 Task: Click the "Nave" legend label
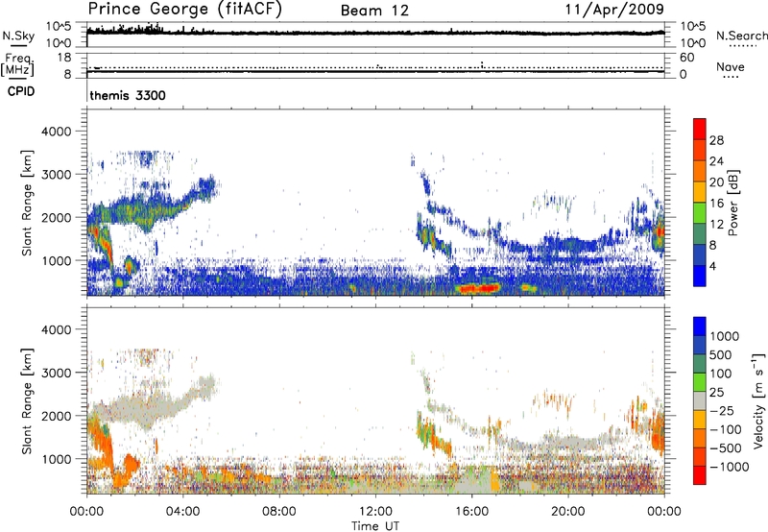point(731,66)
